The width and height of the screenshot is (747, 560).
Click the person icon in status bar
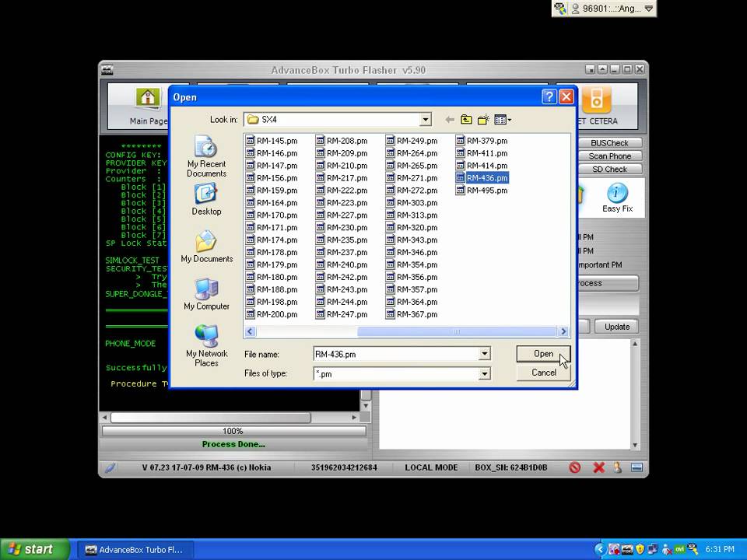617,467
